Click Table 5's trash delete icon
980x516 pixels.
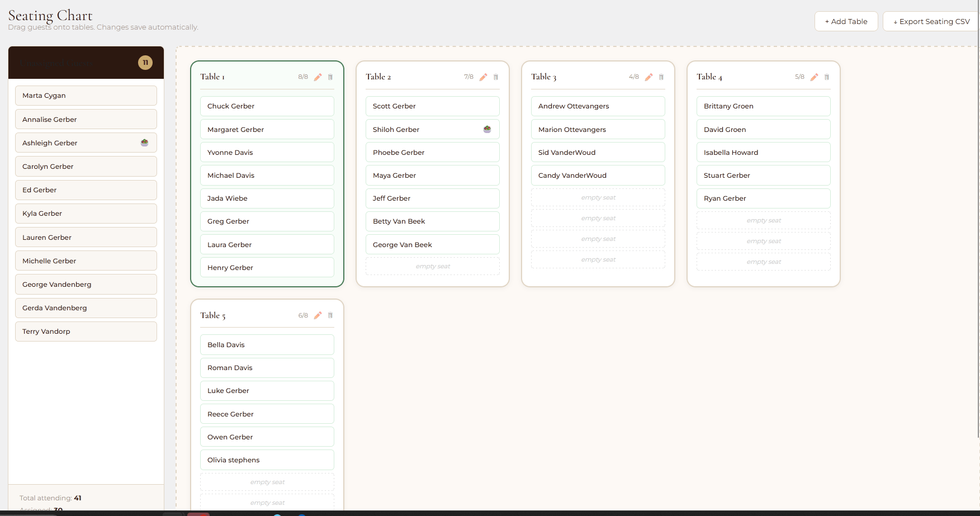pos(330,315)
